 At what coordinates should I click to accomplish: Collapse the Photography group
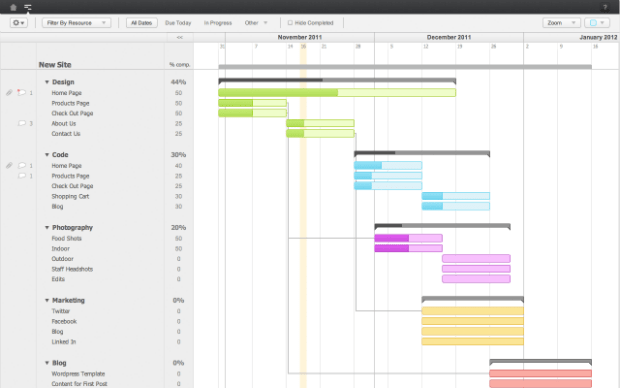click(47, 227)
